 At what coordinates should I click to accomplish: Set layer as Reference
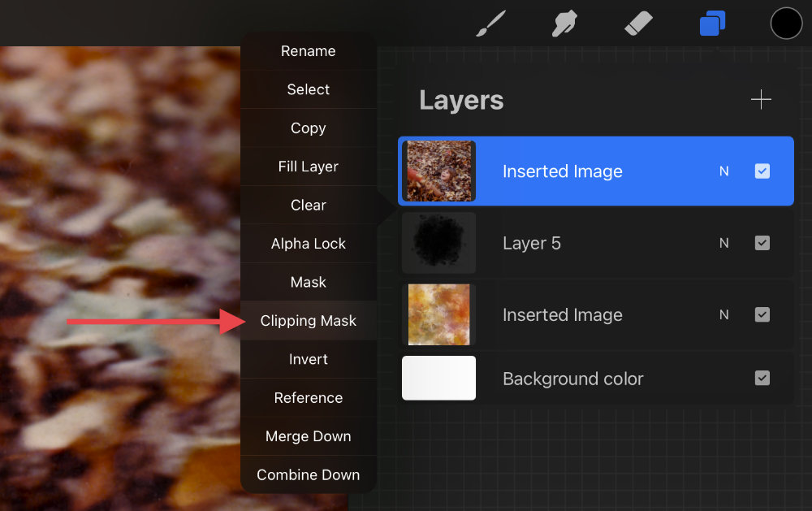click(308, 397)
